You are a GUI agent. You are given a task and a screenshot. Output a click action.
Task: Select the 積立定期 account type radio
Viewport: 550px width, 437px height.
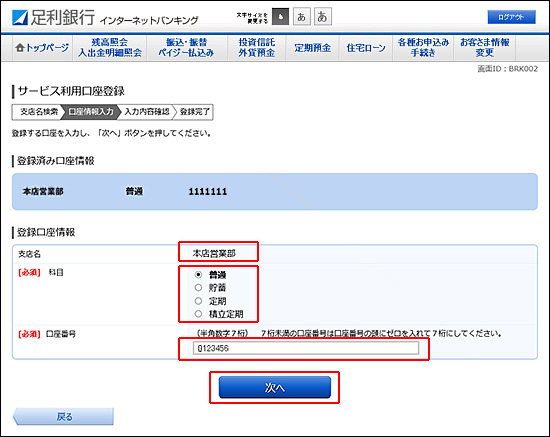coord(199,314)
